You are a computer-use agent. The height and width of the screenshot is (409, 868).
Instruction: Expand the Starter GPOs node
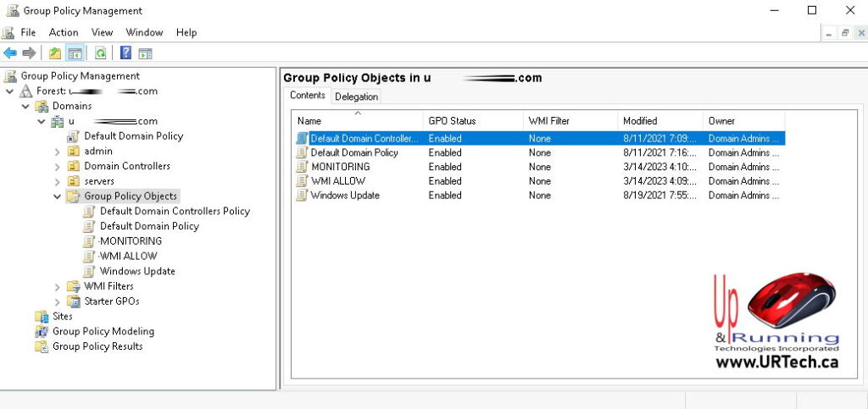[58, 301]
